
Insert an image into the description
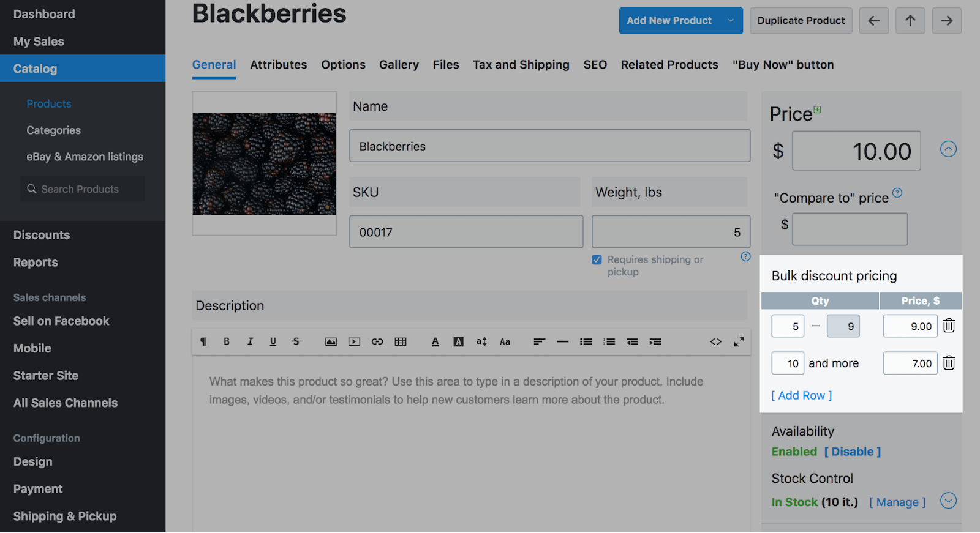(331, 341)
